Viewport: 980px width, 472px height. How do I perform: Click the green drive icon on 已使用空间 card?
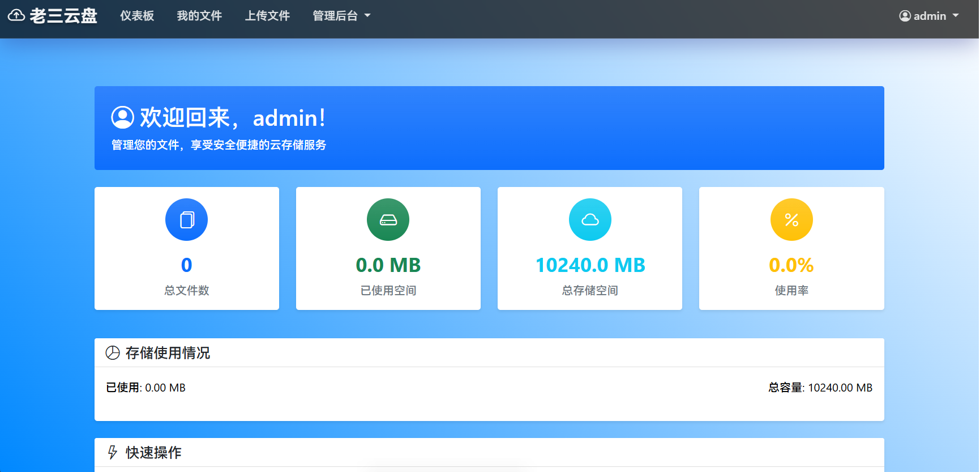(x=388, y=219)
